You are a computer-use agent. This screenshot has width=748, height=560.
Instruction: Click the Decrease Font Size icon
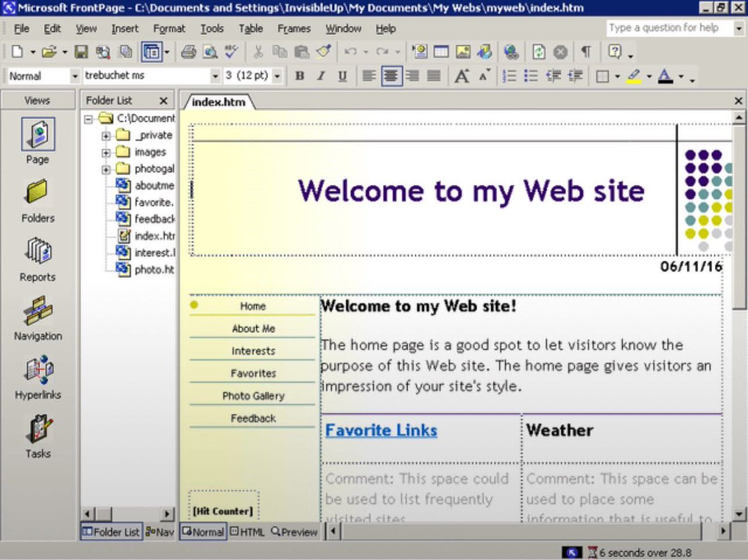[x=484, y=76]
